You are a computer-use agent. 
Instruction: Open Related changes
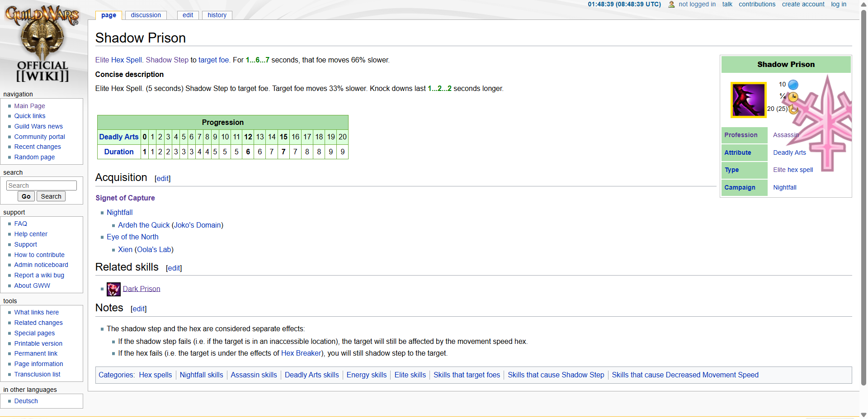click(38, 323)
